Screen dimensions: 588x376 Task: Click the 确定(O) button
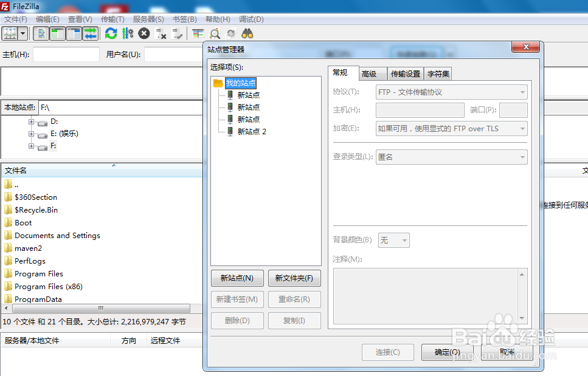447,352
